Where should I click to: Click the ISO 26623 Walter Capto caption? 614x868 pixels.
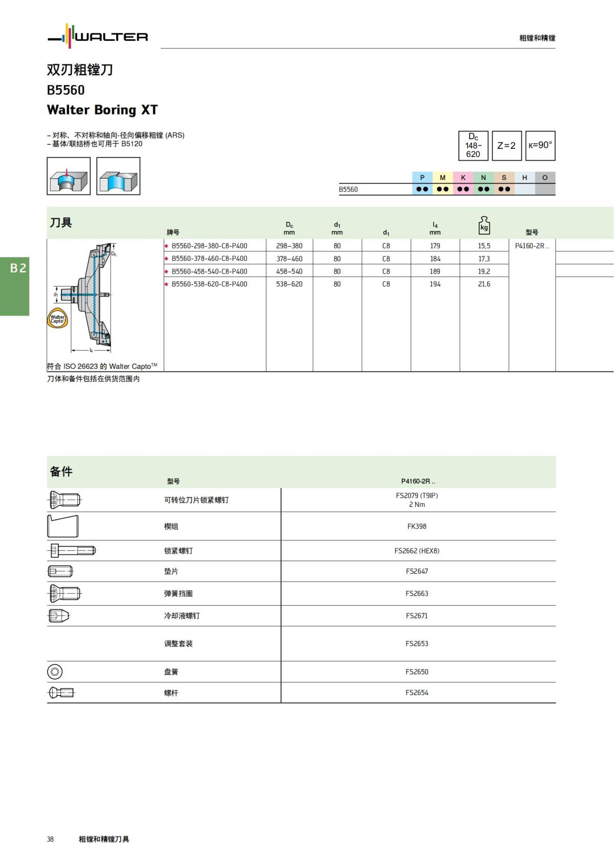102,366
